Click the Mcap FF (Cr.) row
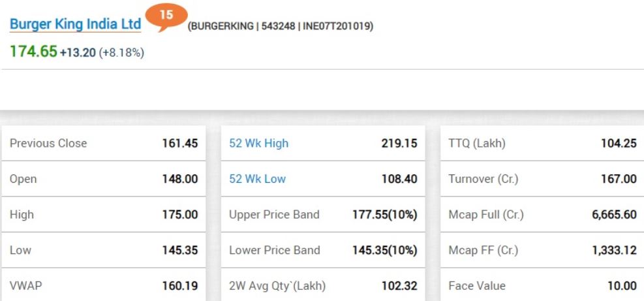644x301 pixels. pos(542,250)
